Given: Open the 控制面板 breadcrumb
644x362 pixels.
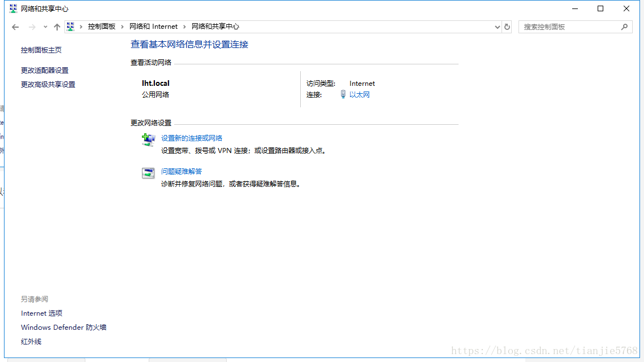Looking at the screenshot, I should click(101, 27).
